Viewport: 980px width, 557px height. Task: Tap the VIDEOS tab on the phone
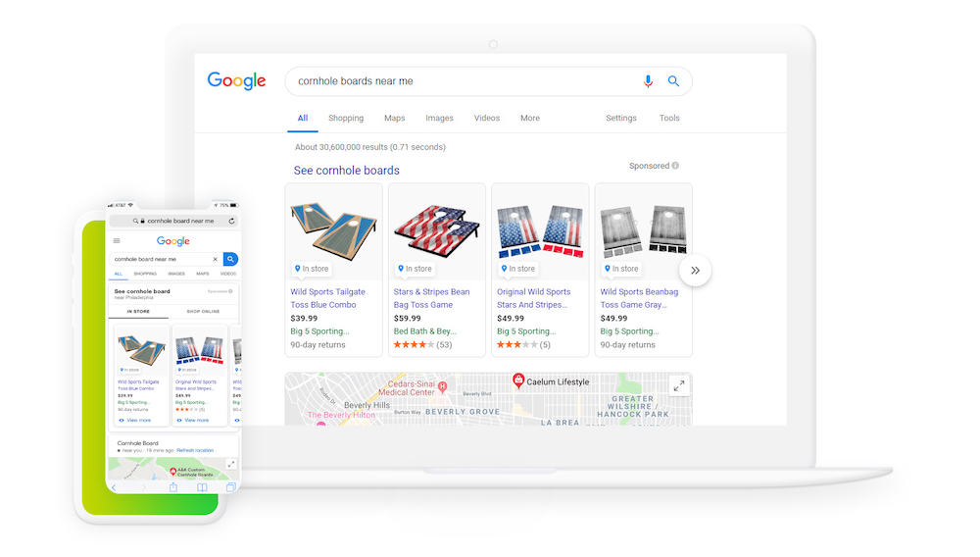pyautogui.click(x=228, y=274)
